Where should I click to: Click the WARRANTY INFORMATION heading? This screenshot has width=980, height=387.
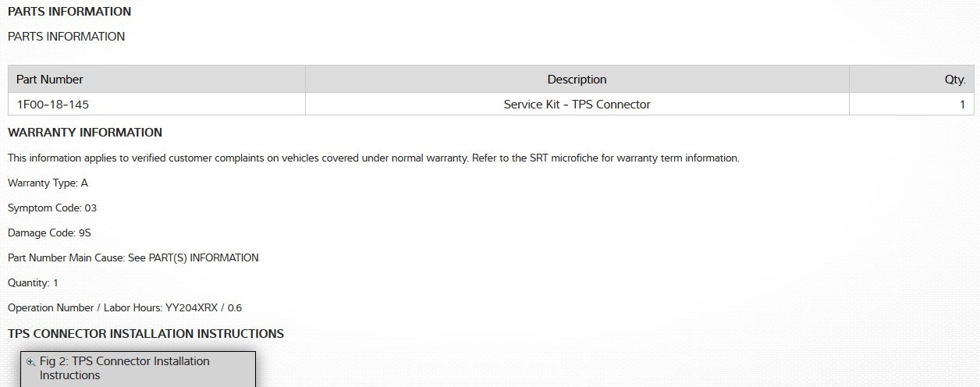[x=85, y=133]
